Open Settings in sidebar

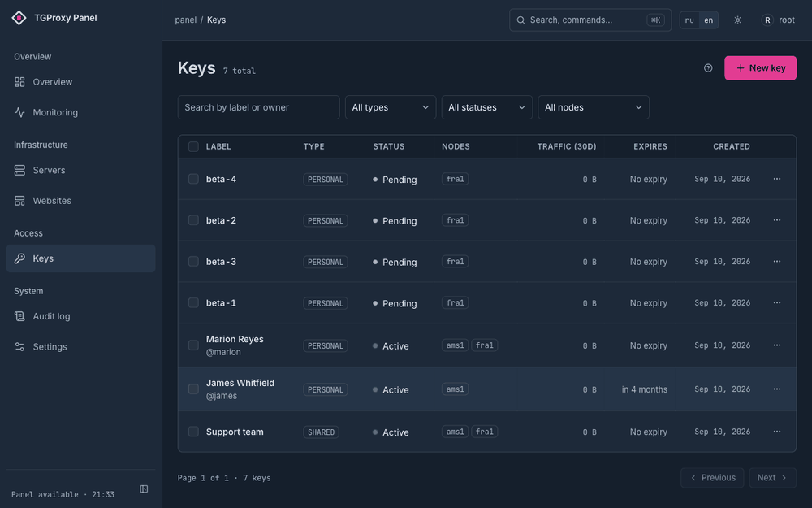80,347
